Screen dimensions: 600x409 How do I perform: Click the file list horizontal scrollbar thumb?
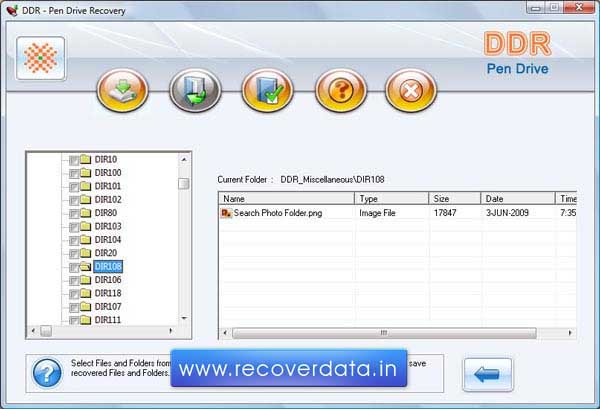tap(384, 333)
